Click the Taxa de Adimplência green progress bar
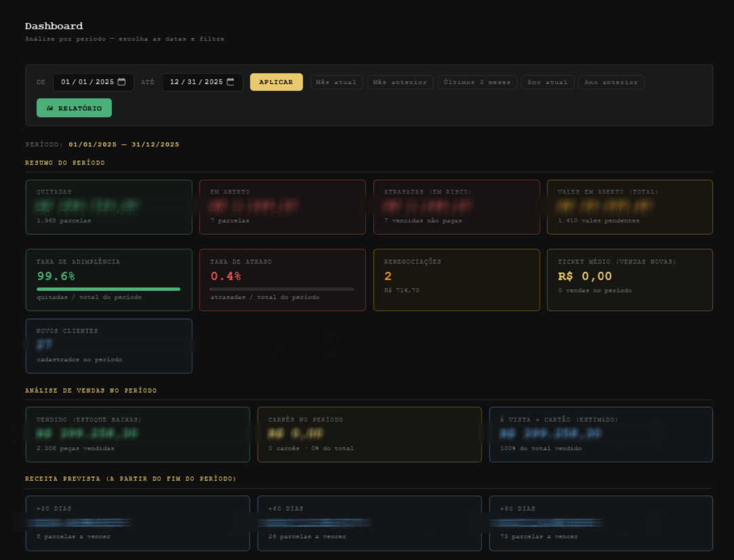 108,289
